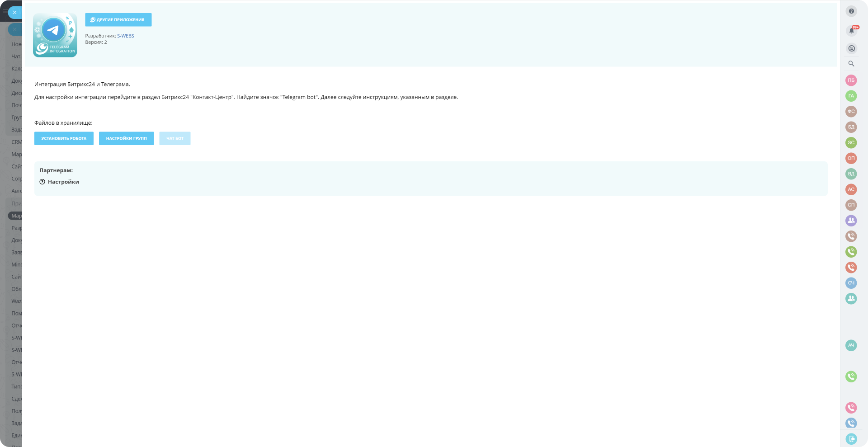Screen dimensions: 868x447
Task: Open chat with contact ОП
Action: [x=851, y=158]
